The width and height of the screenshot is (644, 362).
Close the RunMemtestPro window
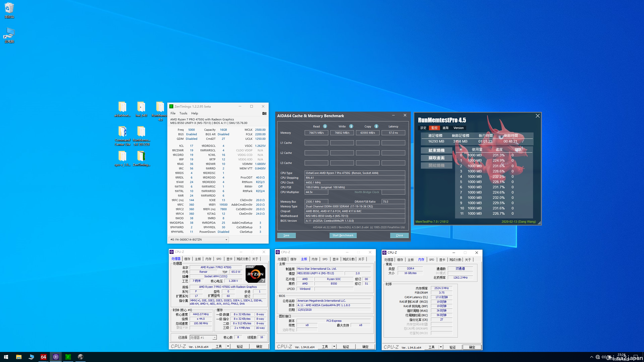(538, 116)
